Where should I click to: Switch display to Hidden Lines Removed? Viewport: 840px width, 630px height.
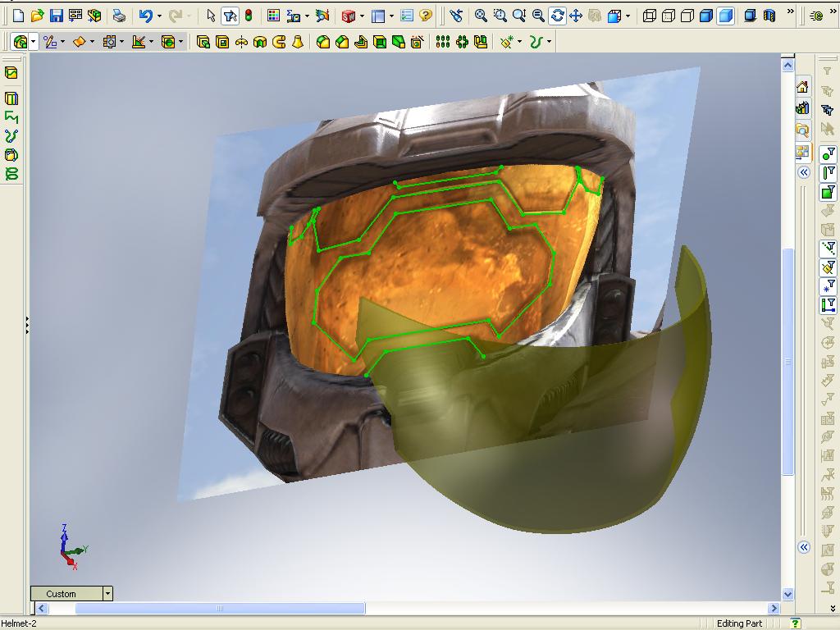[x=687, y=16]
